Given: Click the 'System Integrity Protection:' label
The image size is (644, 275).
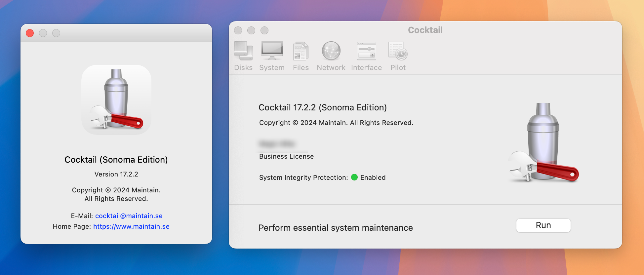Looking at the screenshot, I should 303,177.
